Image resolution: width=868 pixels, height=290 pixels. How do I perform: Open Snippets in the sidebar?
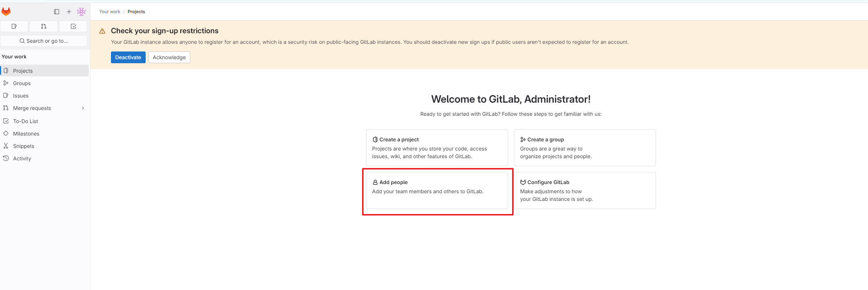(45, 146)
